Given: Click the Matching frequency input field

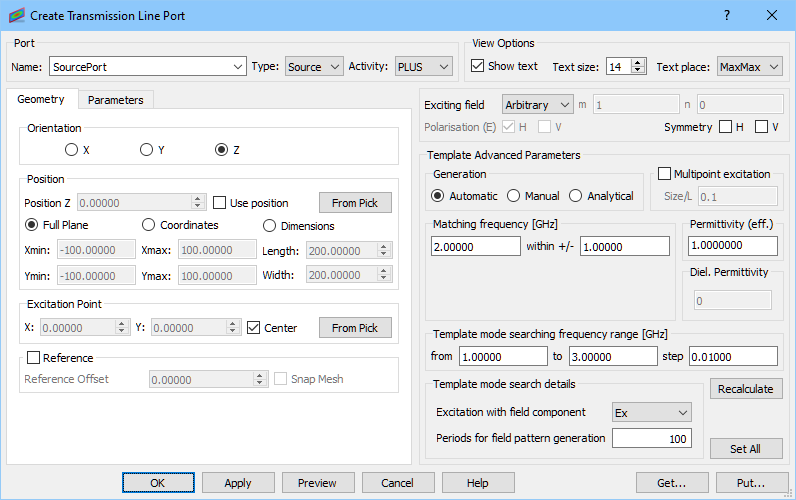Looking at the screenshot, I should pyautogui.click(x=476, y=247).
